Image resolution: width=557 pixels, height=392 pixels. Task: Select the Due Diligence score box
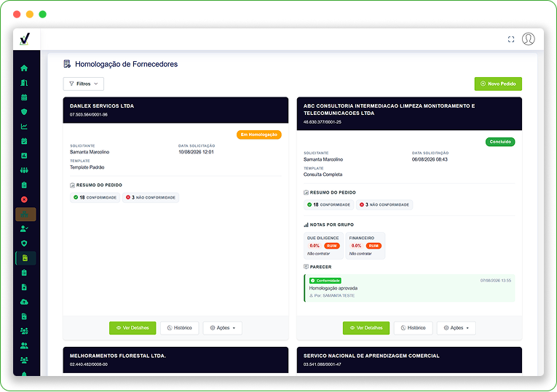323,246
